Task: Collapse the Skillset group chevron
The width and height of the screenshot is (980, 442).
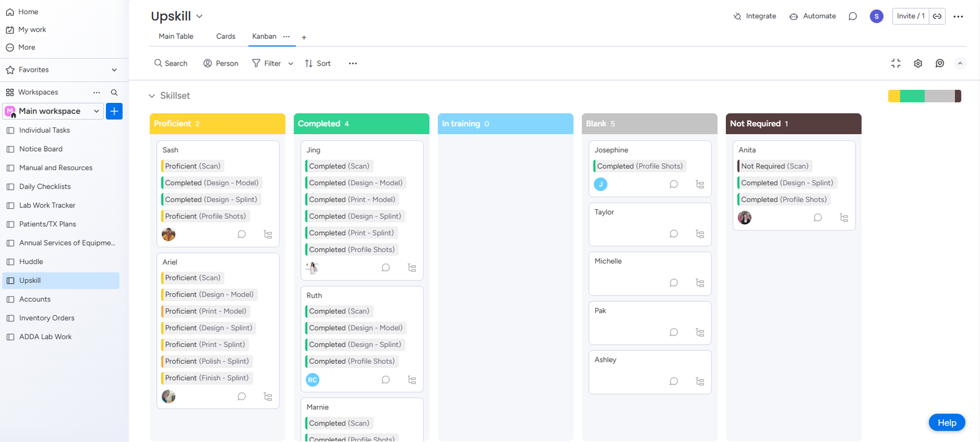Action: click(152, 96)
